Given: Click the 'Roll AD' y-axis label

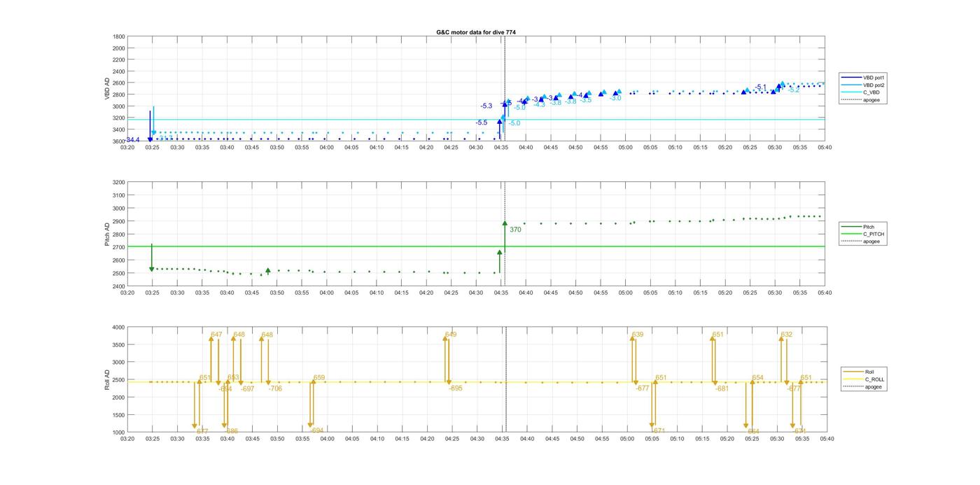Looking at the screenshot, I should (x=108, y=379).
